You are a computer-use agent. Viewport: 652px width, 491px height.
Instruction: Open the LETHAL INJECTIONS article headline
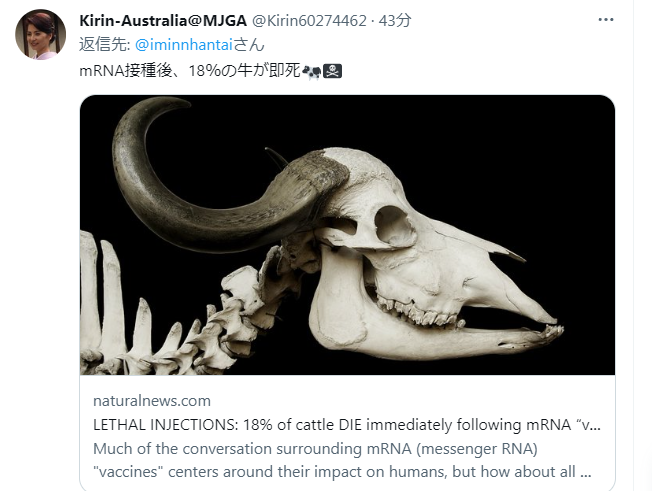(347, 424)
